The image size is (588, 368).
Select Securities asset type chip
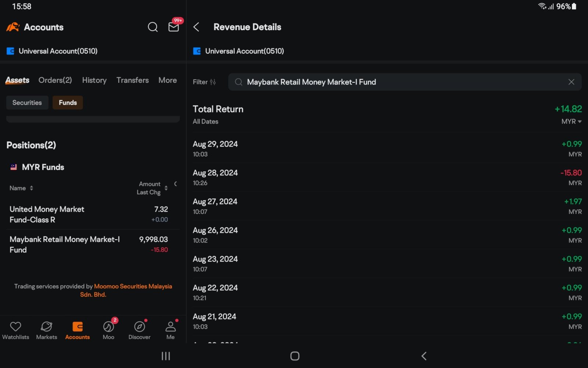pos(27,103)
